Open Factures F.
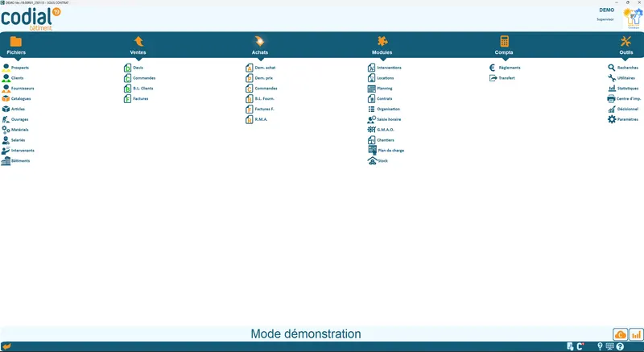The image size is (644, 352). click(x=260, y=109)
